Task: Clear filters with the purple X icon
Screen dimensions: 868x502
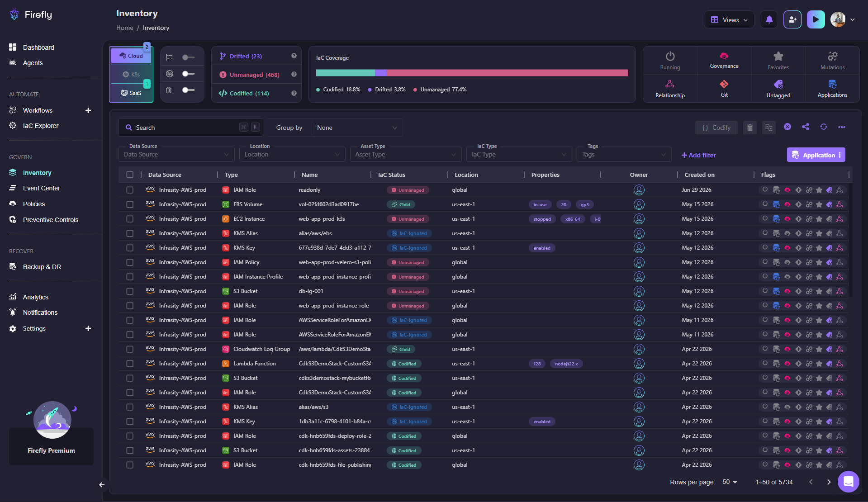Action: tap(787, 127)
